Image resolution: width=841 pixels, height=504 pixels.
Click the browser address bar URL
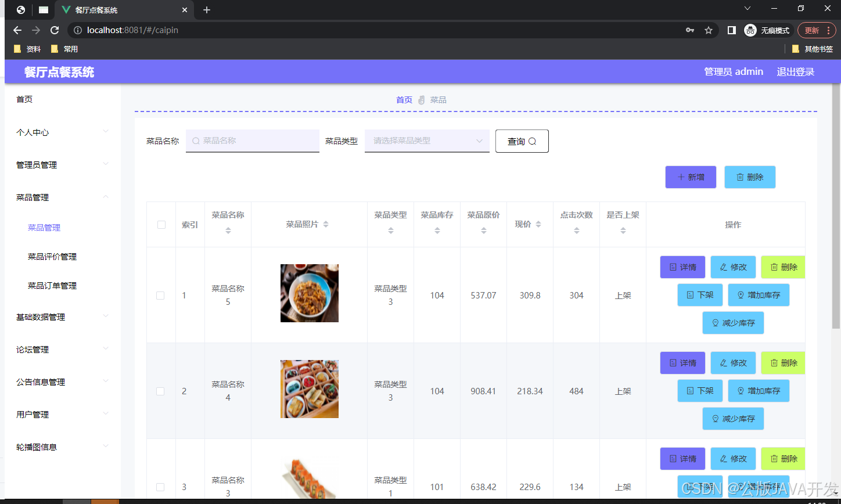(x=132, y=30)
